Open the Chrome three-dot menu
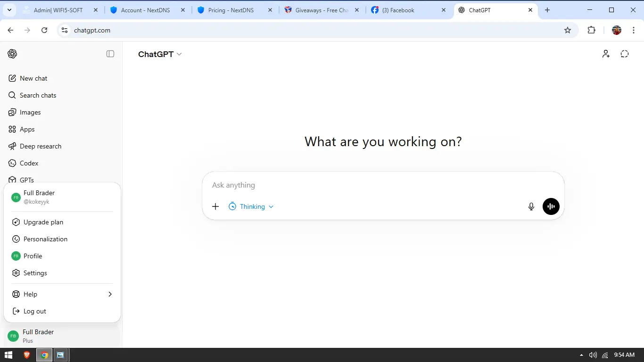The image size is (644, 362). 634,30
